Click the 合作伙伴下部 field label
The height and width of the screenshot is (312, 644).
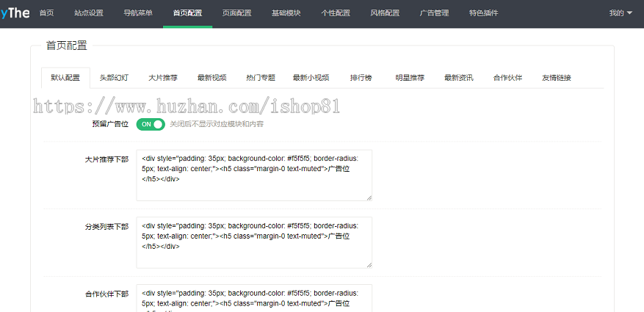coord(106,294)
